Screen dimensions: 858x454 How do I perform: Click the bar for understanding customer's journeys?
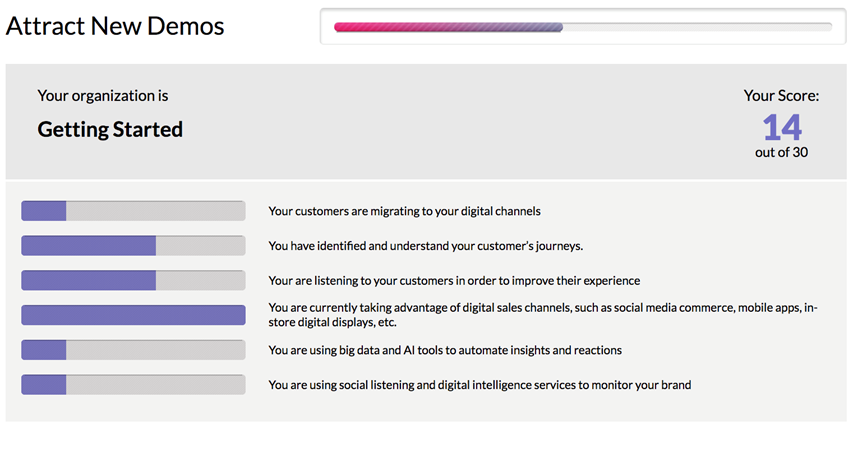133,246
